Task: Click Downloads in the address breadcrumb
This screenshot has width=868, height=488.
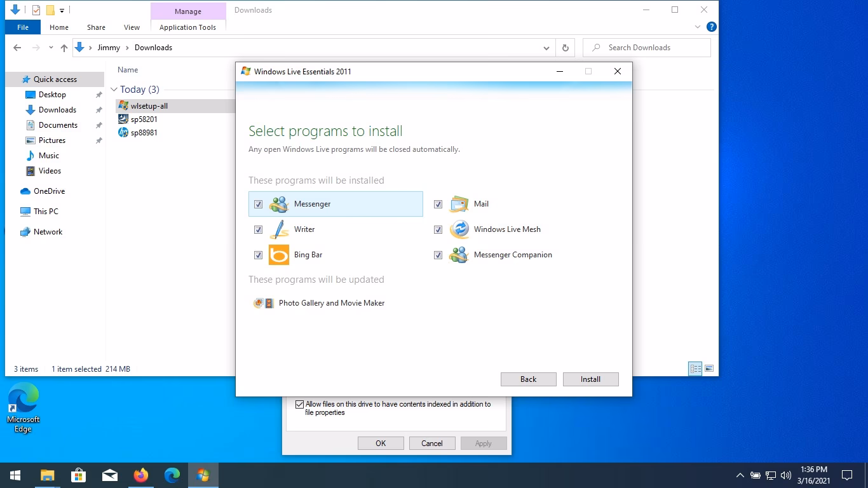Action: pyautogui.click(x=153, y=48)
